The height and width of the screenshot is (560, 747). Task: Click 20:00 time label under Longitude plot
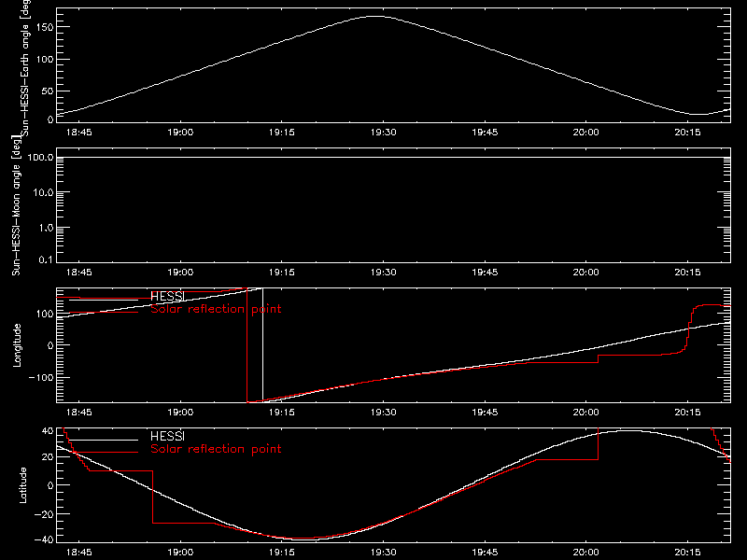(586, 413)
